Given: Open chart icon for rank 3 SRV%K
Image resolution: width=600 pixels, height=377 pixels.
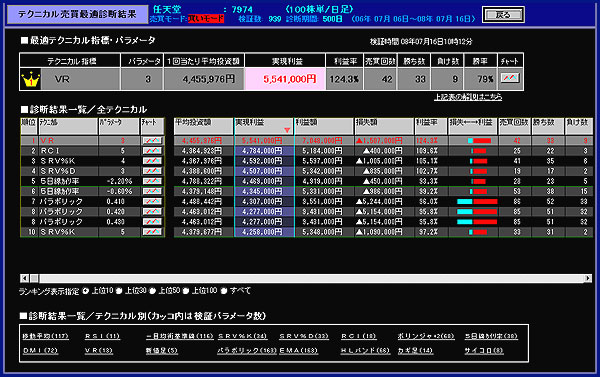Looking at the screenshot, I should [152, 161].
